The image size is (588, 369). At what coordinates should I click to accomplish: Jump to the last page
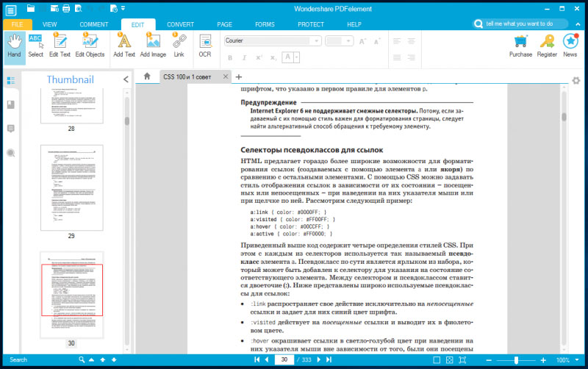(329, 359)
